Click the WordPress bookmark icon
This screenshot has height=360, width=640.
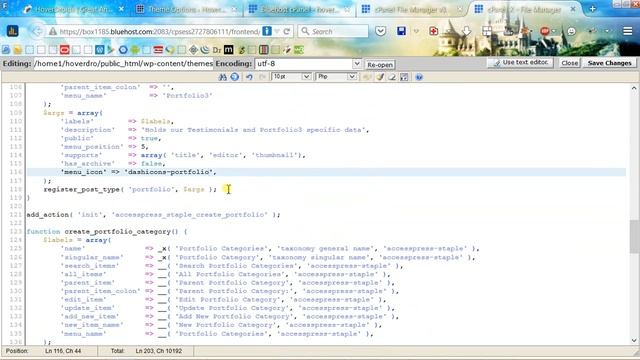[x=100, y=50]
